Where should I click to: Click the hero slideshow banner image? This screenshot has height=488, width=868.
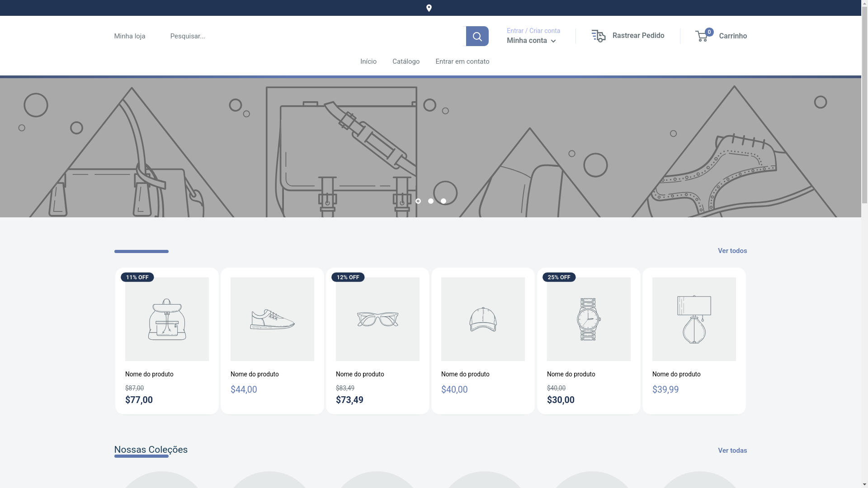tap(430, 148)
